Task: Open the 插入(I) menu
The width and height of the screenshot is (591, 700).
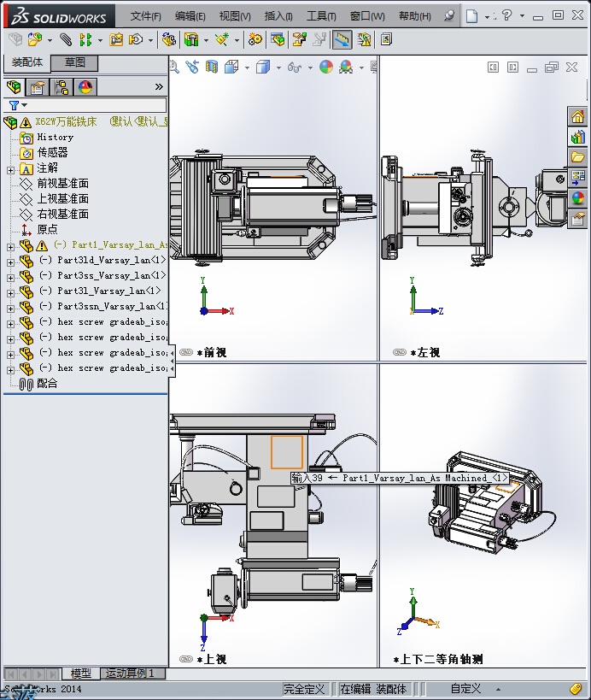Action: point(278,16)
